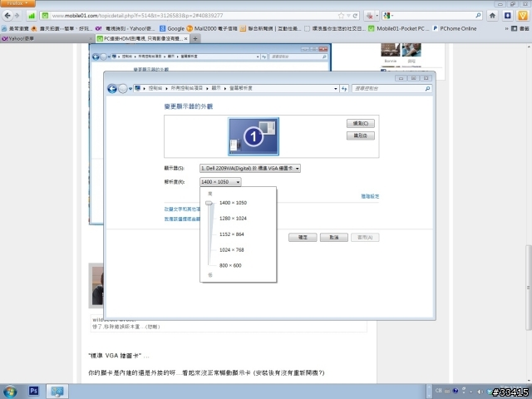Show more bookmarks with chevron overflow
This screenshot has width=532, height=399.
pos(506,28)
